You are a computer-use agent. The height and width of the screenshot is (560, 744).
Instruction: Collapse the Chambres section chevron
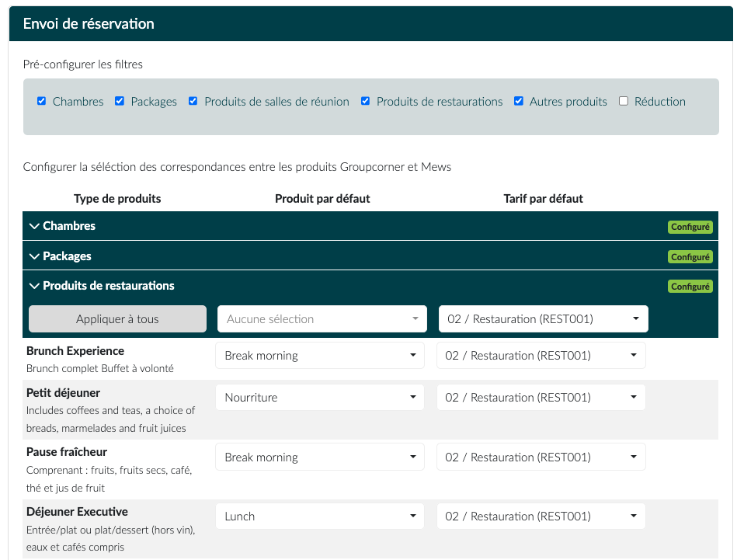coord(34,226)
